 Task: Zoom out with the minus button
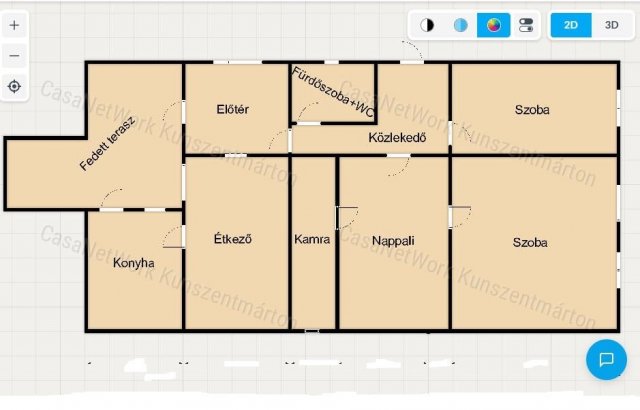pos(15,55)
